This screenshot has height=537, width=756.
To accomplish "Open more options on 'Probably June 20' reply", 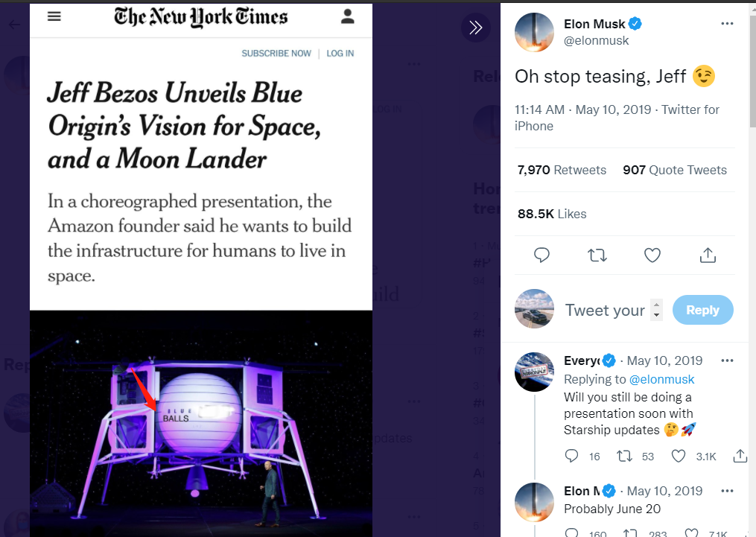I will [727, 491].
